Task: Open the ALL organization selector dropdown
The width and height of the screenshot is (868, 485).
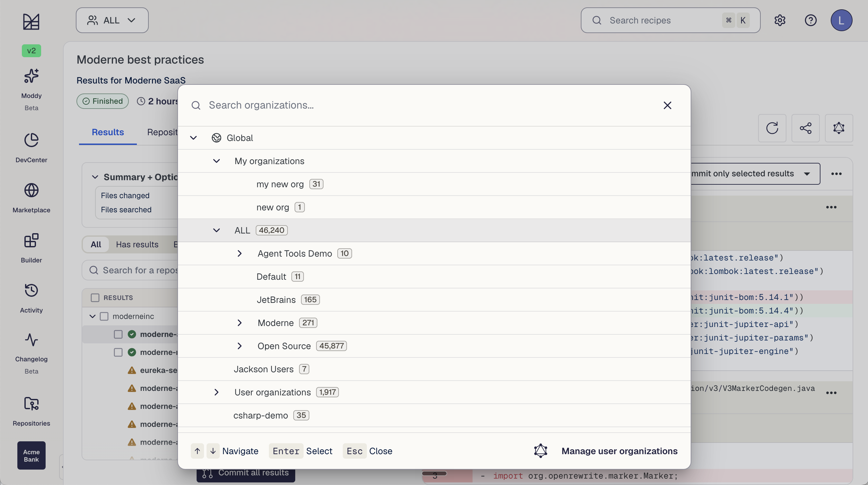Action: tap(112, 20)
